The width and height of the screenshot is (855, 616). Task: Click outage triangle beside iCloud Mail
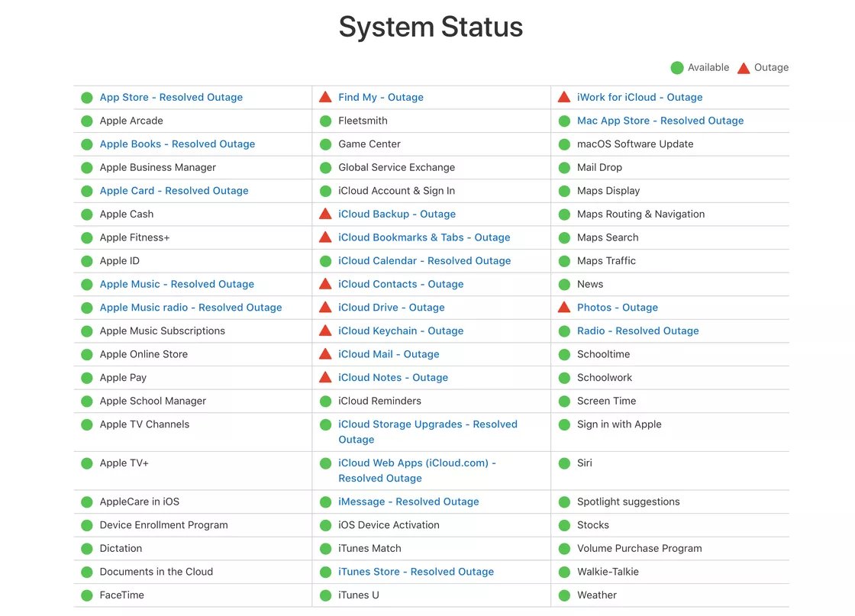click(325, 353)
